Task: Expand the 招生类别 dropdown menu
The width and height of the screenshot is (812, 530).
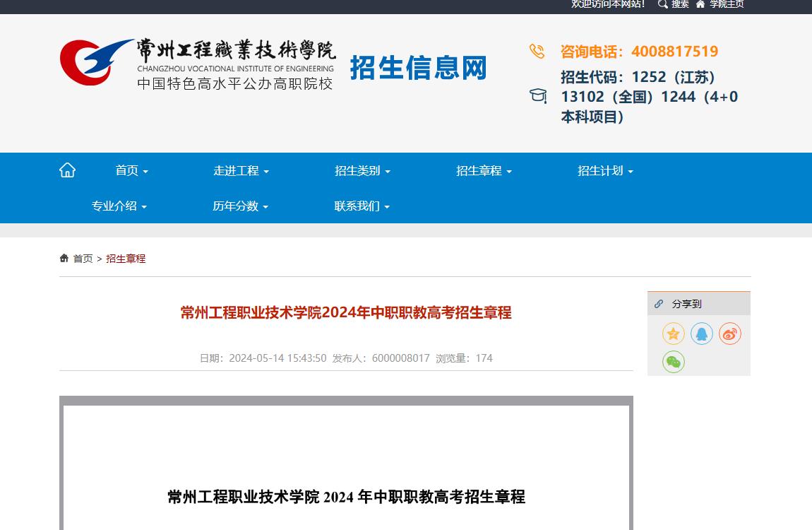Action: (x=362, y=170)
